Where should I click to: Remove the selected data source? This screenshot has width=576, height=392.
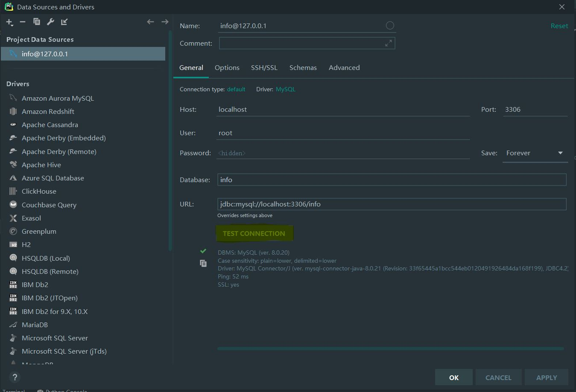23,22
